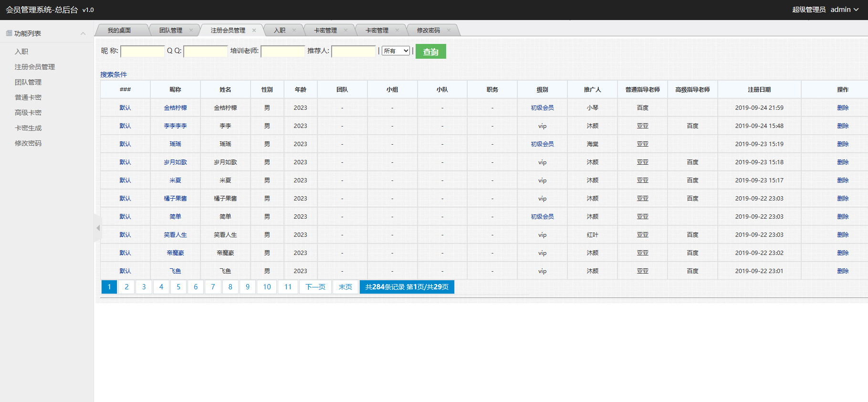Go to the next page 下一页

tap(315, 287)
